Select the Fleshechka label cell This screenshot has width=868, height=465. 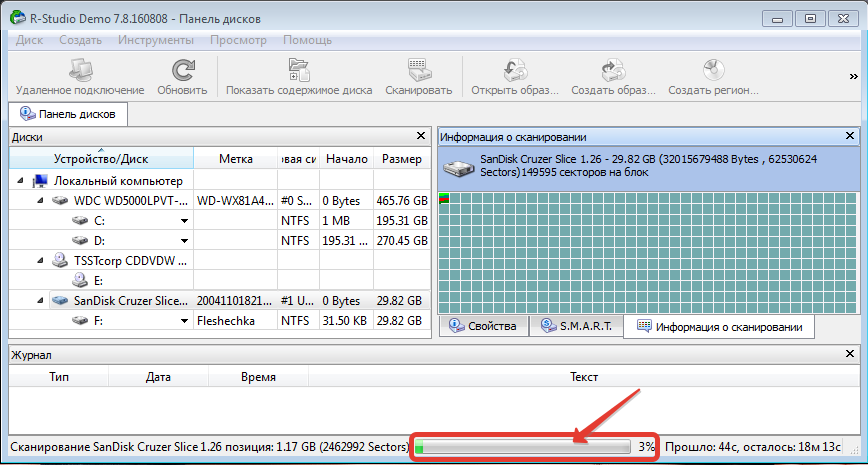click(236, 321)
